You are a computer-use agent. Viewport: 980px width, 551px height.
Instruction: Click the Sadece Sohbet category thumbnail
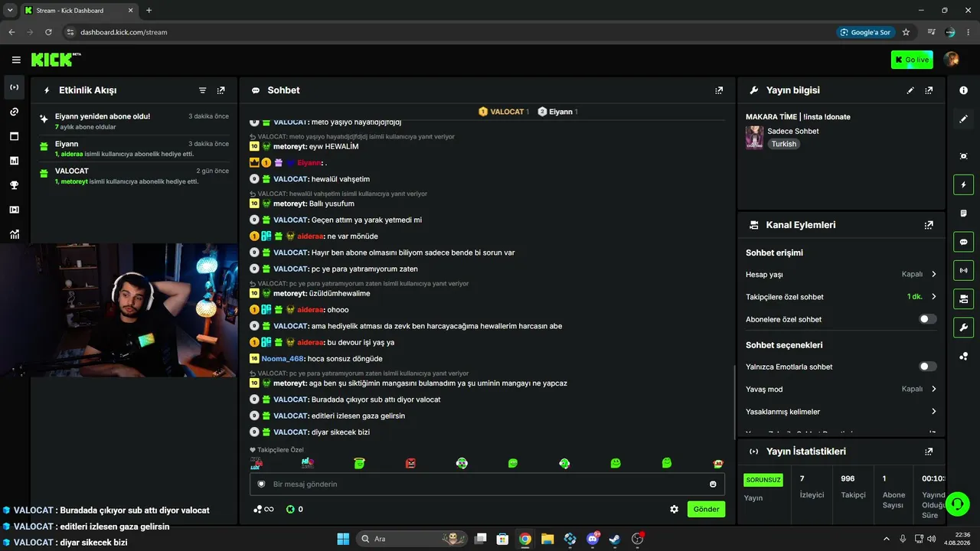click(754, 137)
